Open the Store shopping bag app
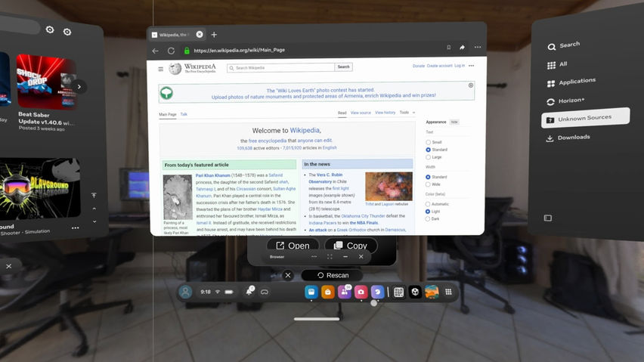Image resolution: width=644 pixels, height=362 pixels. point(328,292)
